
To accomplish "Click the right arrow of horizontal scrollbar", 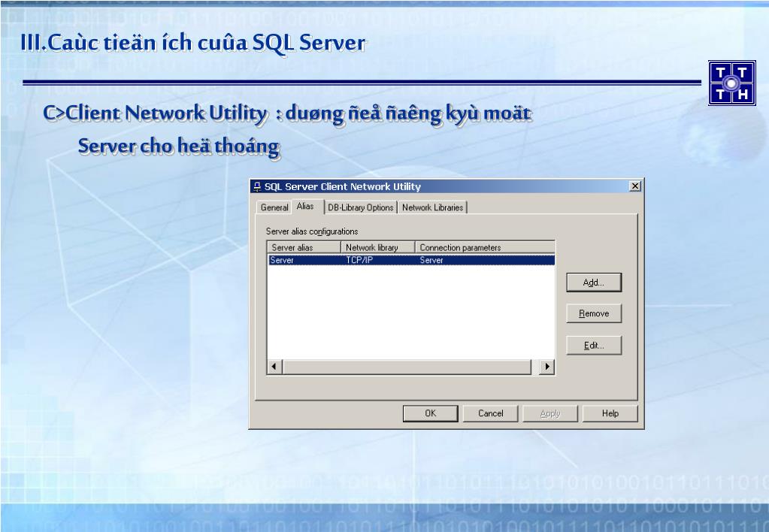I will pyautogui.click(x=546, y=366).
